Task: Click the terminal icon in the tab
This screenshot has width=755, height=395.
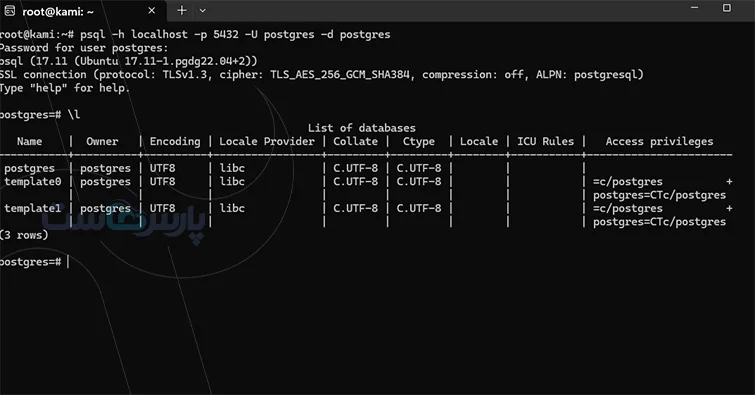Action: [x=10, y=11]
